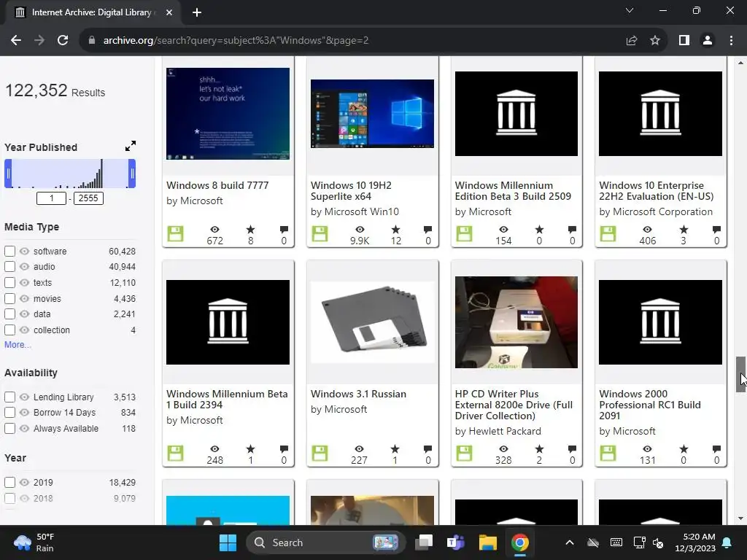Open a new tab with the plus icon

pos(197,12)
